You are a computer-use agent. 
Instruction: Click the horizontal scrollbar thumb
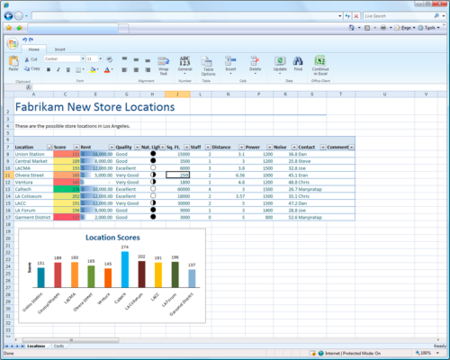pos(71,340)
